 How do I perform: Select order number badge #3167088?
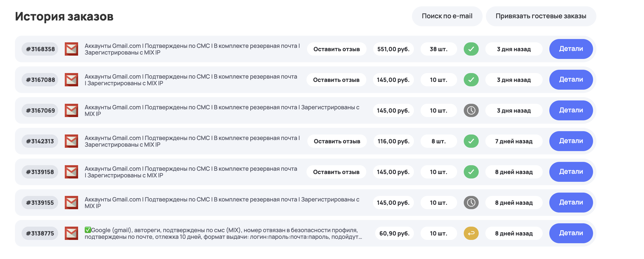click(40, 80)
